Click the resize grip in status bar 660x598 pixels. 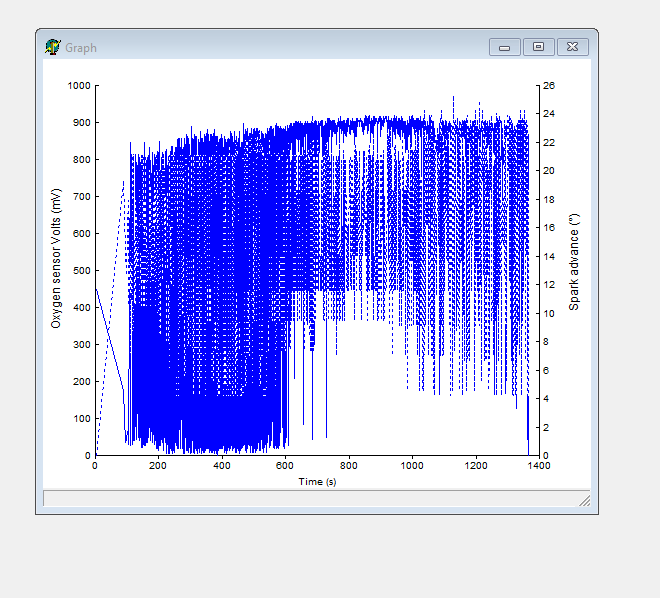pos(585,500)
